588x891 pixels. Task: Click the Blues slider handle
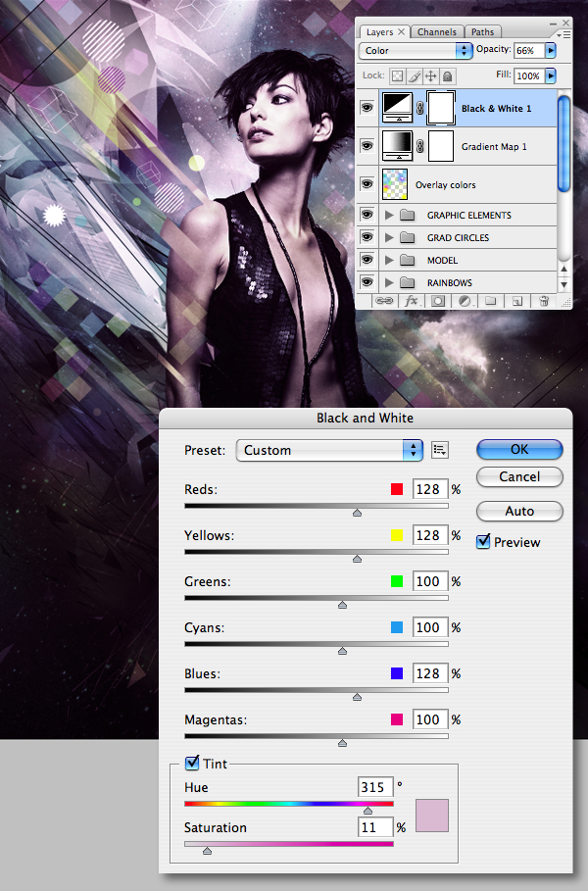coord(357,697)
